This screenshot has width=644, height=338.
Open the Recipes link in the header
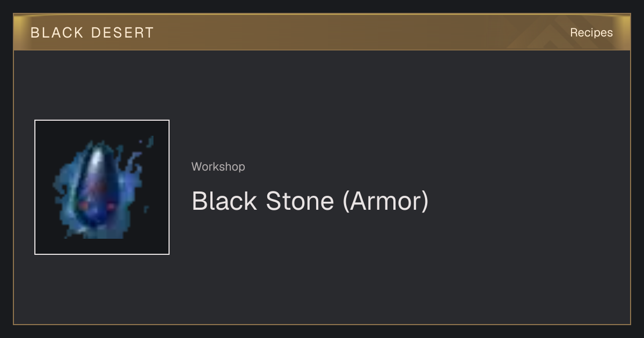tap(591, 32)
